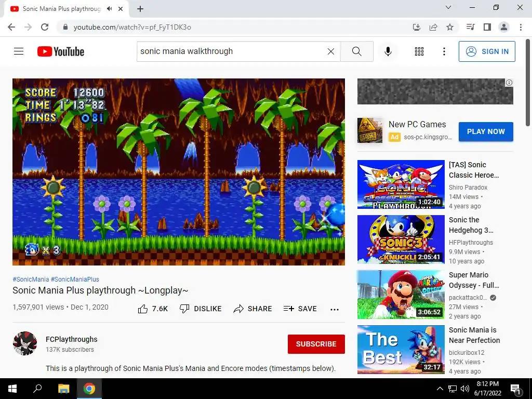Start voice search with the microphone icon
Image resolution: width=532 pixels, height=399 pixels.
[388, 51]
